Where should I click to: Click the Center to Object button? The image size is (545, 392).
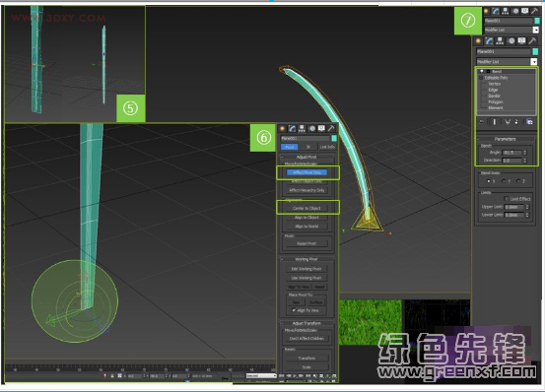307,208
